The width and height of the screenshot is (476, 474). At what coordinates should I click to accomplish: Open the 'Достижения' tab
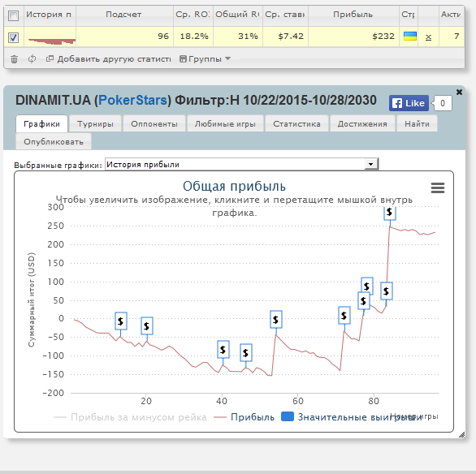(x=362, y=123)
